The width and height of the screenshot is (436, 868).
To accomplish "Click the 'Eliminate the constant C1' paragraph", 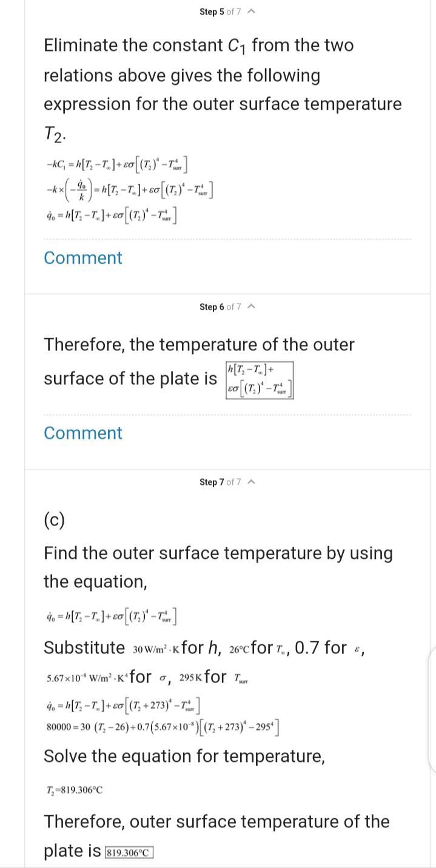I will click(223, 90).
